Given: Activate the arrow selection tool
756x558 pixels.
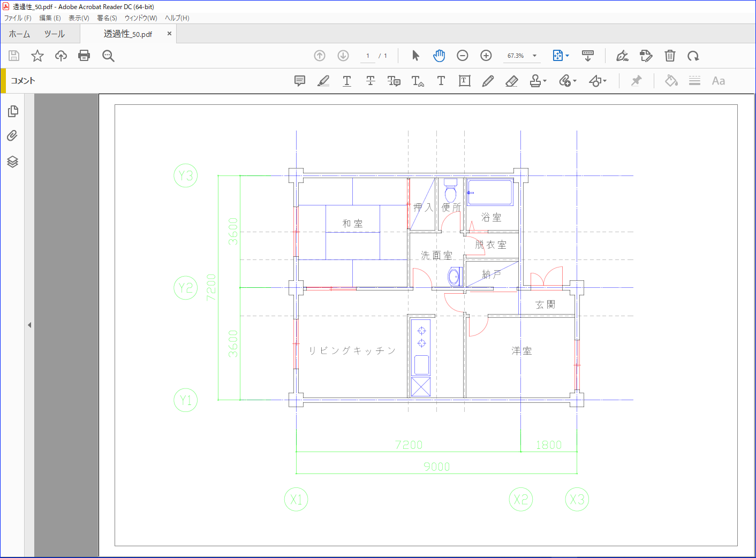Looking at the screenshot, I should pos(415,56).
